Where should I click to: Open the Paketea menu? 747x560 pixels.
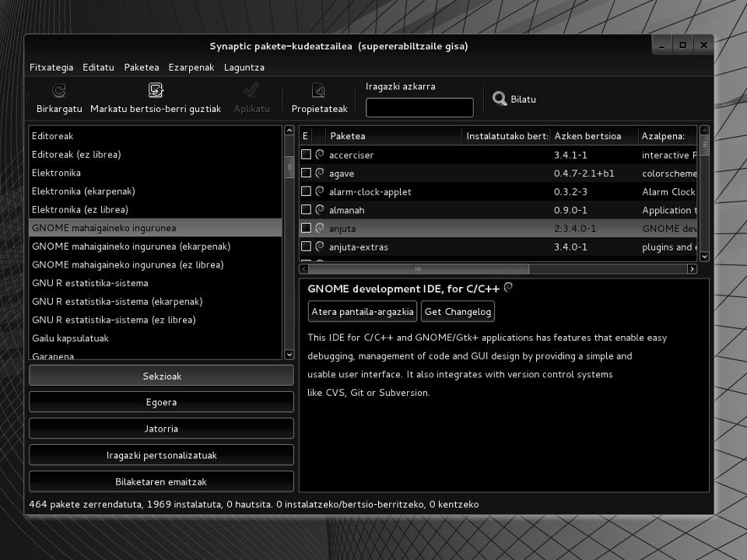point(142,67)
